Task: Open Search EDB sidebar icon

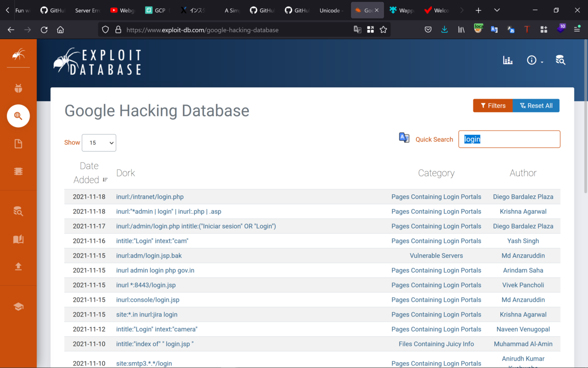Action: pyautogui.click(x=18, y=211)
